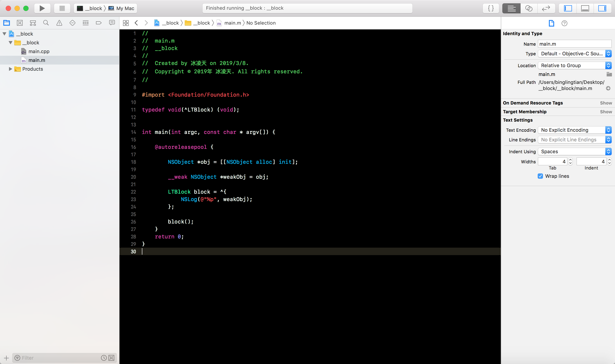Screen dimensions: 615x364
Task: Click the navigator Filter field
Action: click(x=60, y=358)
